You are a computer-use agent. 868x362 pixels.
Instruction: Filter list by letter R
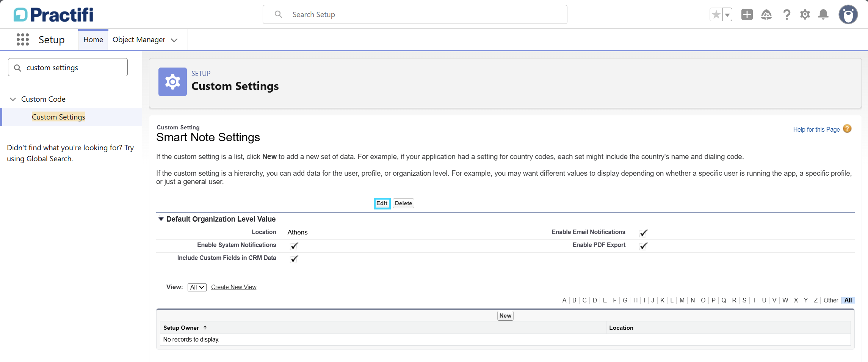[734, 300]
